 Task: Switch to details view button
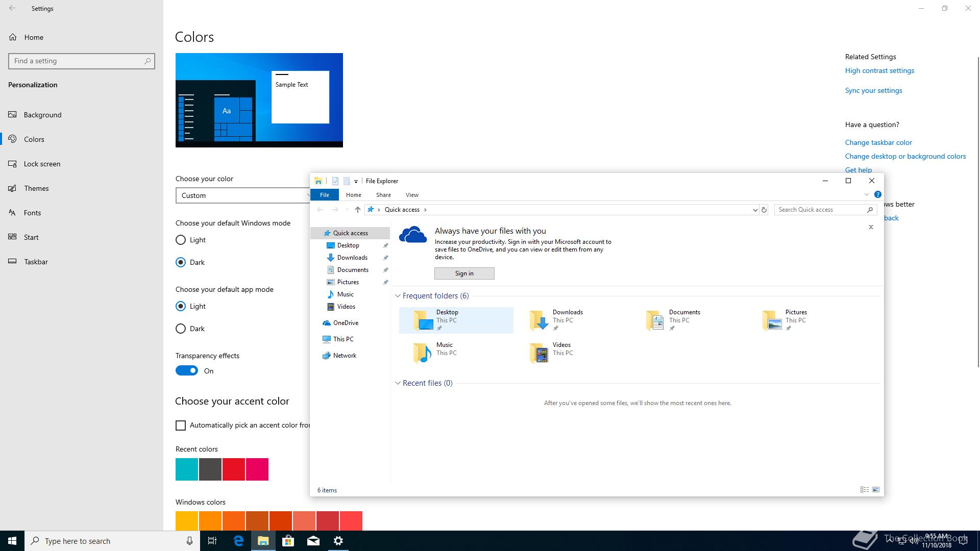pos(864,490)
